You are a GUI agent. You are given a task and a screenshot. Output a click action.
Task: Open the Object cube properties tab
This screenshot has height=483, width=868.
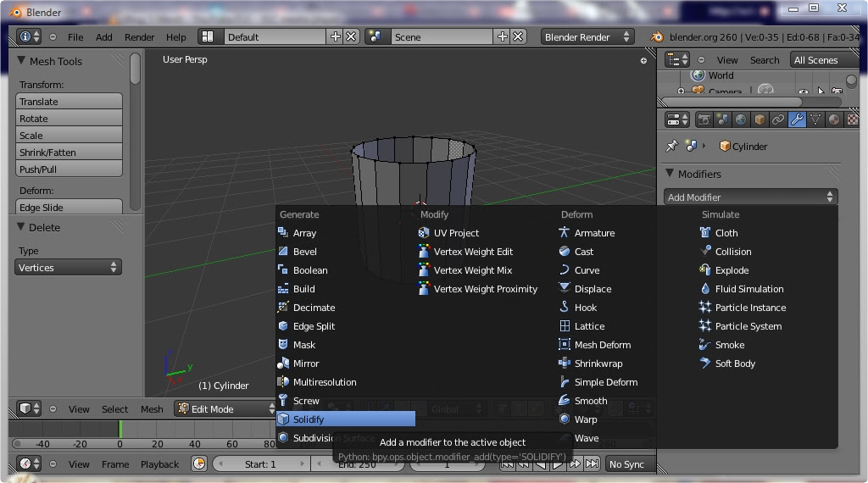pyautogui.click(x=760, y=119)
